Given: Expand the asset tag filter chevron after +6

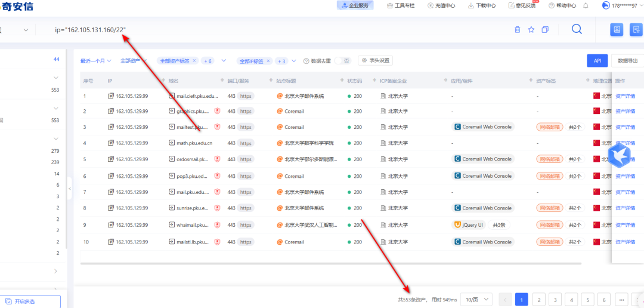Looking at the screenshot, I should point(224,60).
